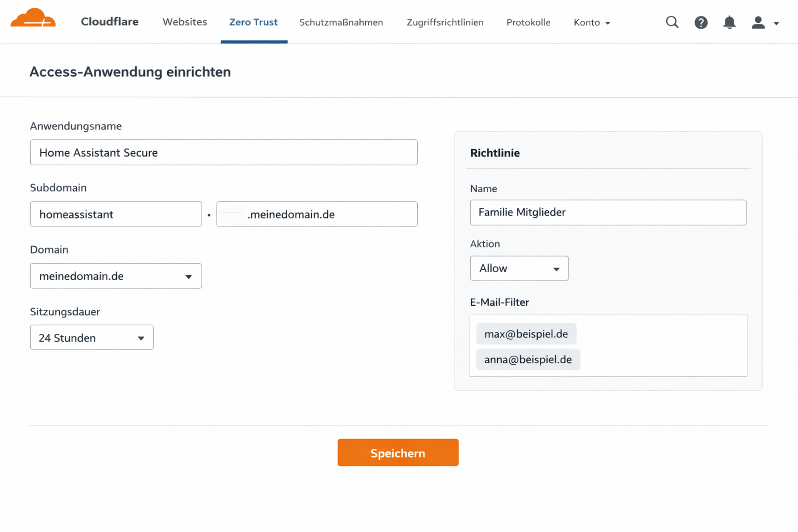This screenshot has height=532, width=798.
Task: Open the Sitzungsdauer 24 Stunden dropdown
Action: click(x=92, y=338)
